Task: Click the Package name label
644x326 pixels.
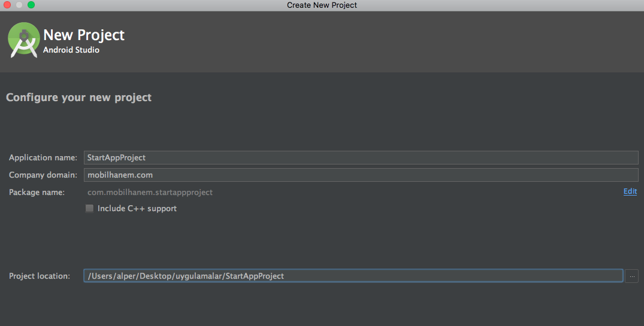Action: coord(37,192)
